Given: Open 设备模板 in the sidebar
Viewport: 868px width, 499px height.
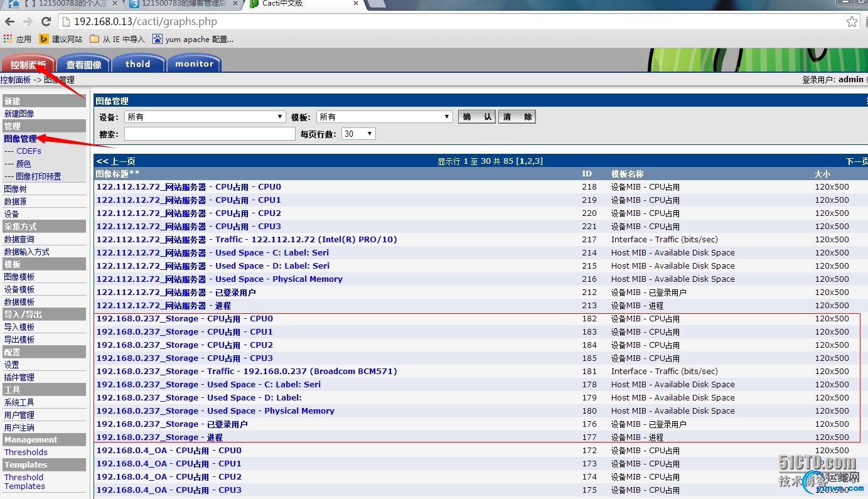Looking at the screenshot, I should pyautogui.click(x=19, y=289).
